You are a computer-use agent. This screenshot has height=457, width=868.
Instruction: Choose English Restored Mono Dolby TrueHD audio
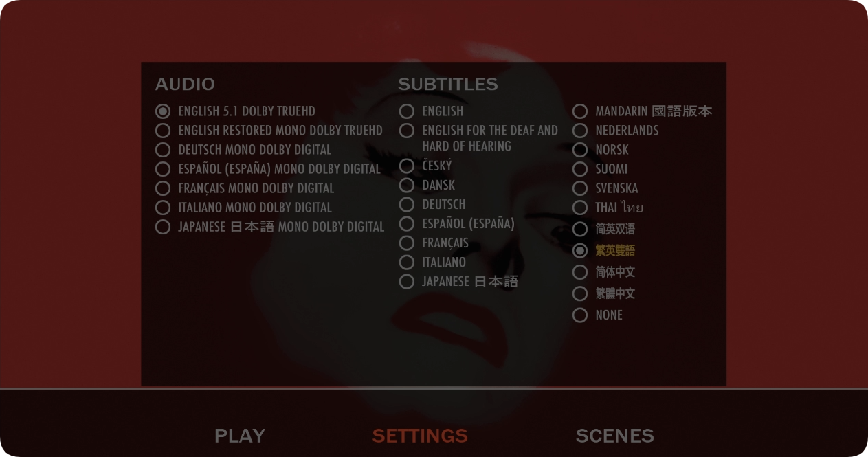point(269,131)
